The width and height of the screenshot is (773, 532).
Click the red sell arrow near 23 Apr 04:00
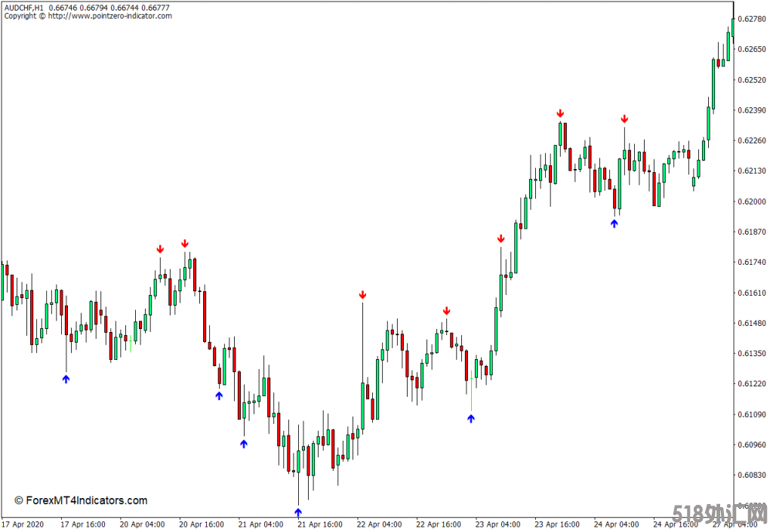(x=500, y=239)
